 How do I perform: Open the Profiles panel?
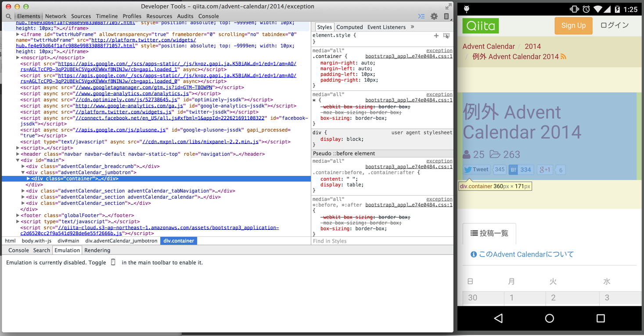[x=132, y=16]
